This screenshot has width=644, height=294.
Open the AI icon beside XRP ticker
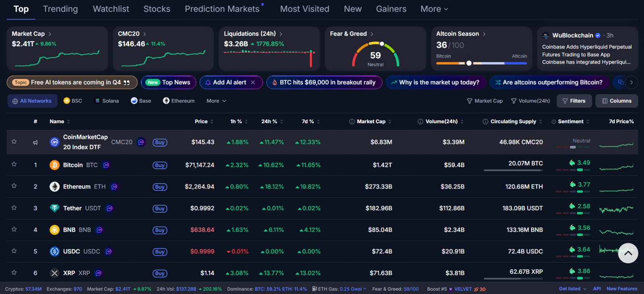tap(99, 273)
